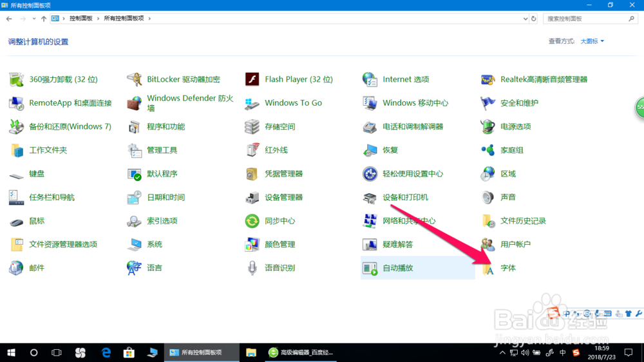Open the recent locations dropdown arrow
The width and height of the screenshot is (644, 362).
point(33,19)
